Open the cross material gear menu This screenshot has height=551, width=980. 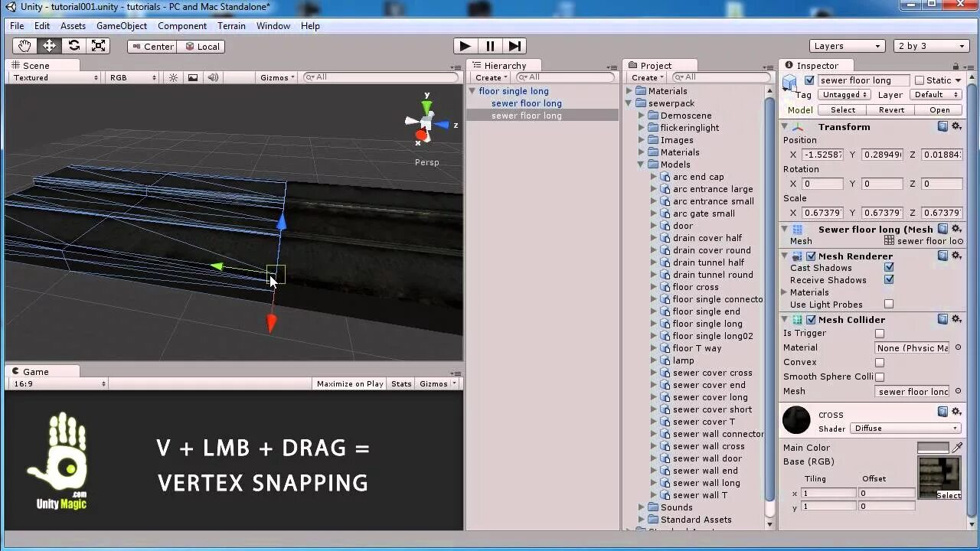pyautogui.click(x=956, y=412)
